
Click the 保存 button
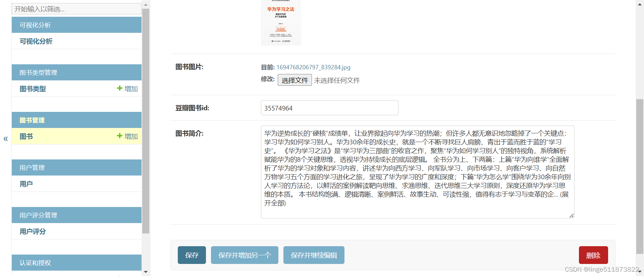tap(192, 255)
